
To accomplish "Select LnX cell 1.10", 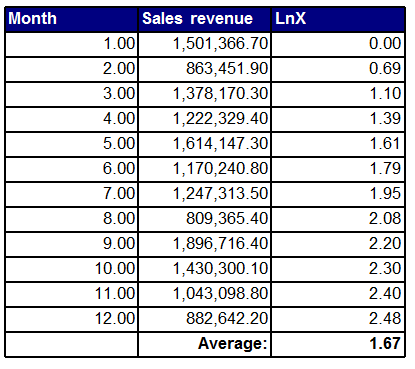I will pos(338,94).
